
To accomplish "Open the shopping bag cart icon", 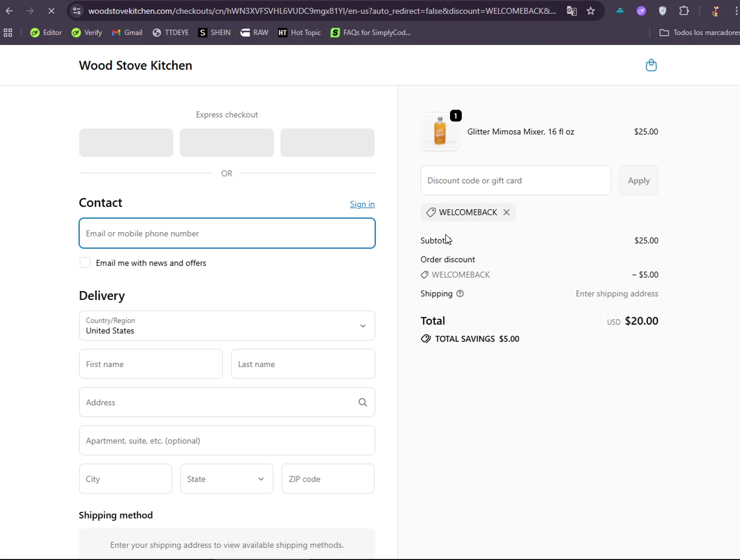I will tap(651, 65).
